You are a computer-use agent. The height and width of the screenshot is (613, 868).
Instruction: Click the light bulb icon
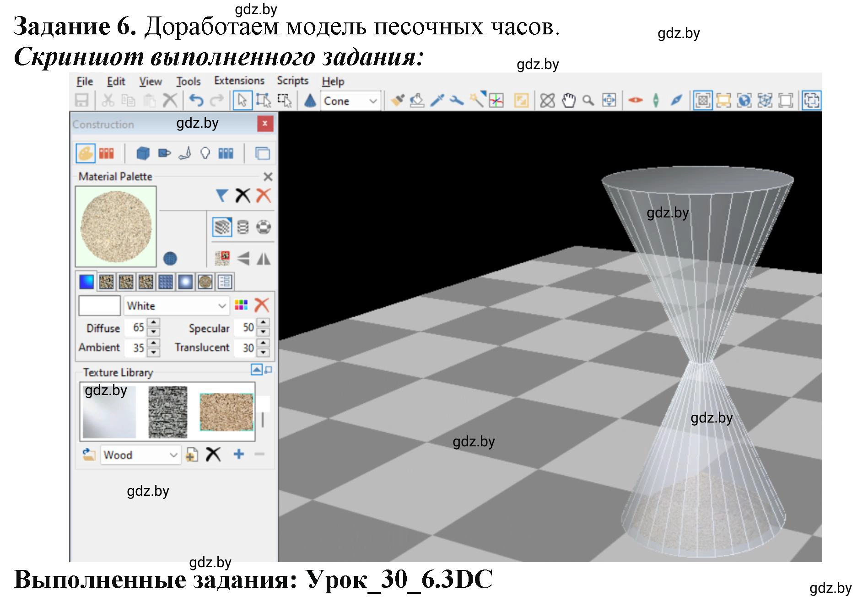pos(205,153)
